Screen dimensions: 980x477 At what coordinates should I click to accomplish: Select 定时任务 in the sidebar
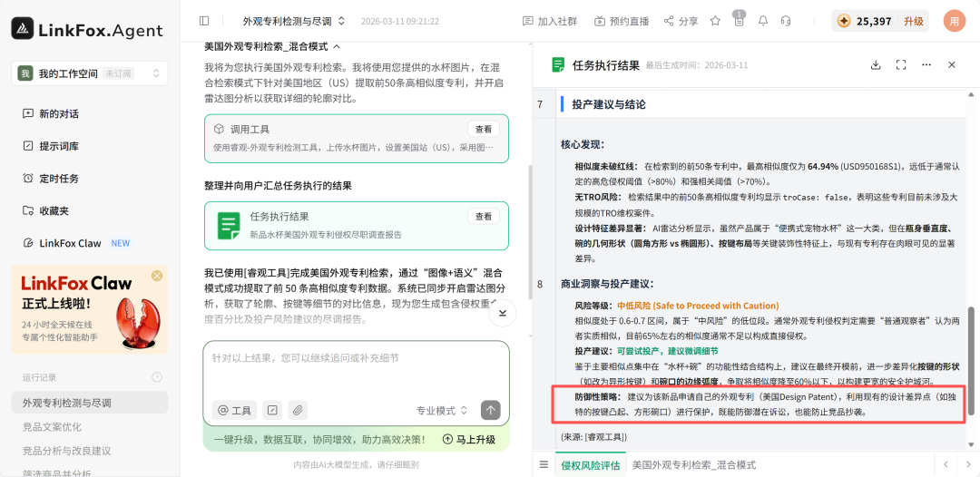point(59,179)
